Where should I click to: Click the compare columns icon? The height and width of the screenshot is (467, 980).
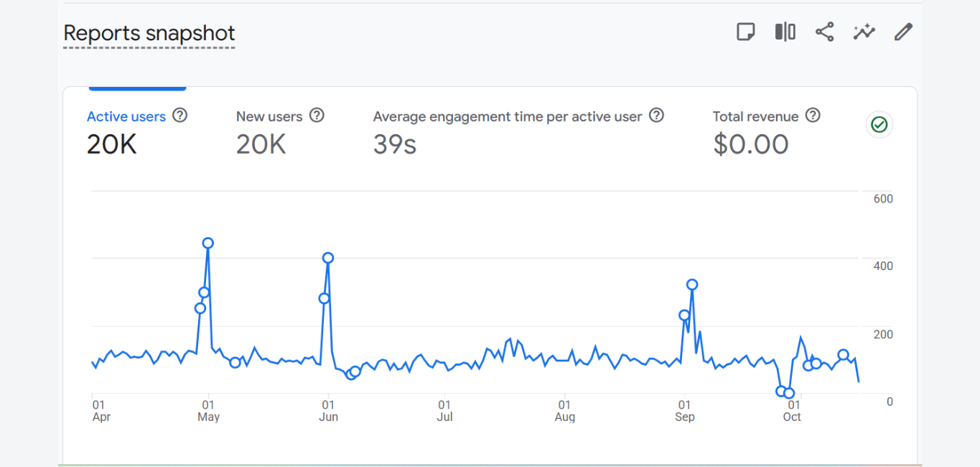coord(785,32)
